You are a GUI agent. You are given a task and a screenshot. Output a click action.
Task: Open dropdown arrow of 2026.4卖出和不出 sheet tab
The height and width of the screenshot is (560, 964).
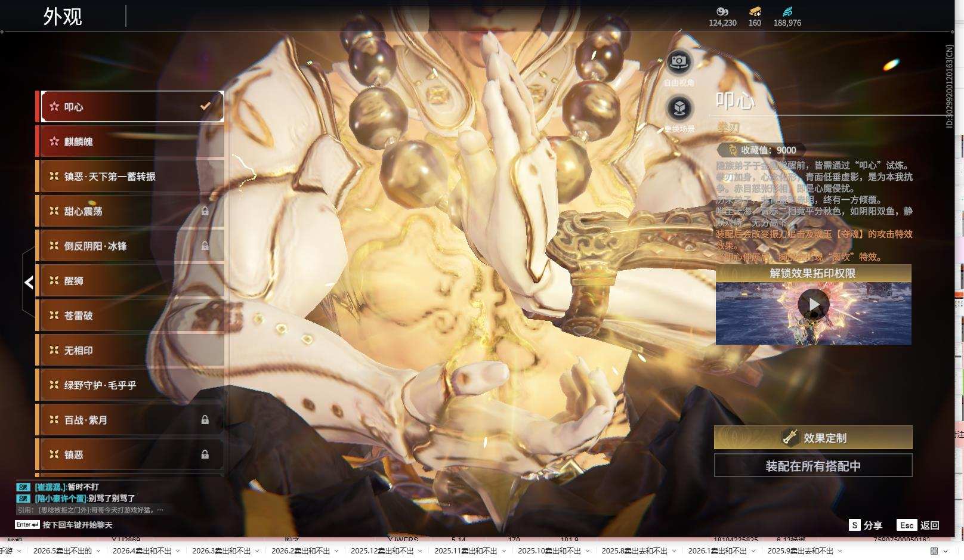click(178, 551)
